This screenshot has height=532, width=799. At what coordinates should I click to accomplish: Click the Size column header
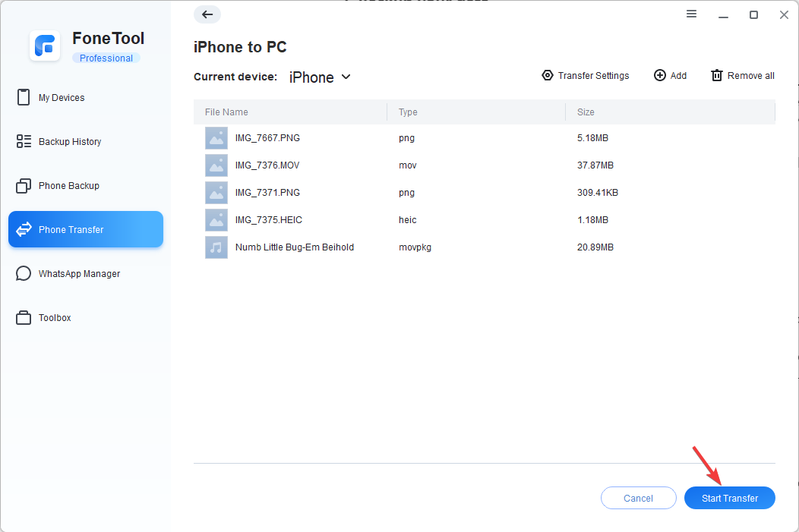(586, 112)
